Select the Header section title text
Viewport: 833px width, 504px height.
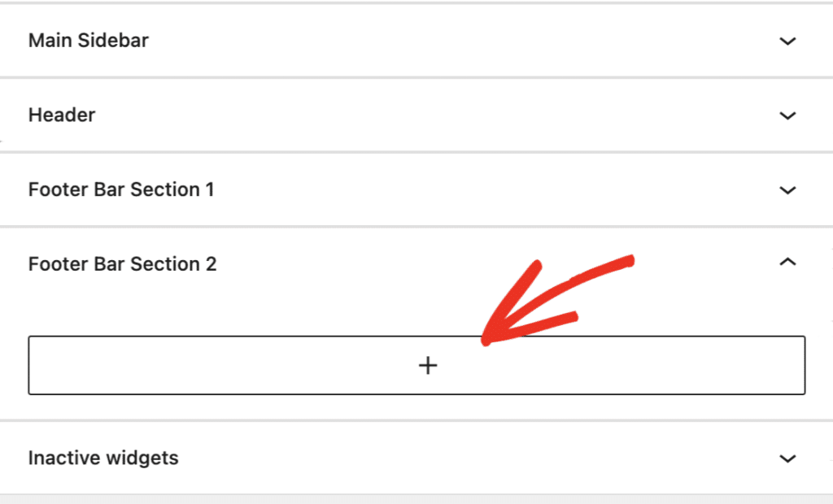point(61,115)
